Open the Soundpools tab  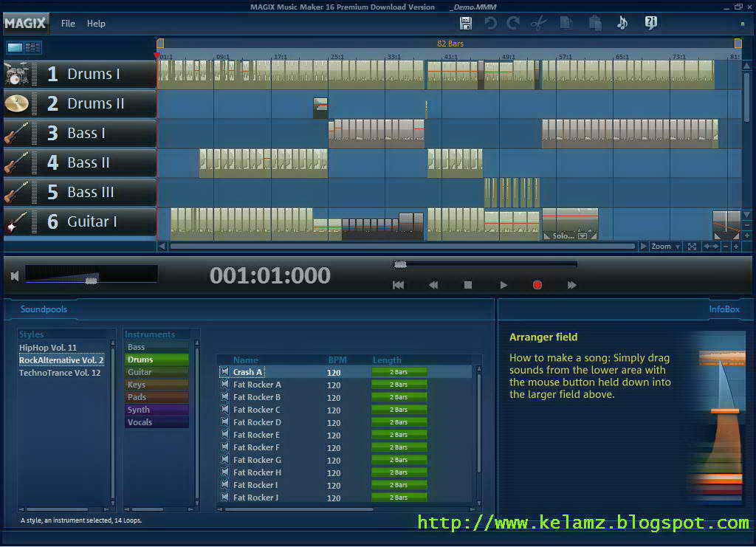(44, 309)
